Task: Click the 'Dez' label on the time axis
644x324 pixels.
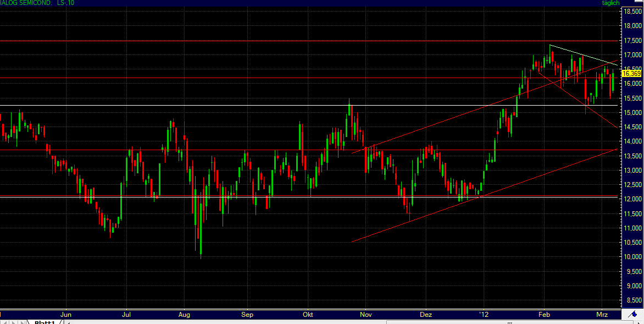Action: 426,315
